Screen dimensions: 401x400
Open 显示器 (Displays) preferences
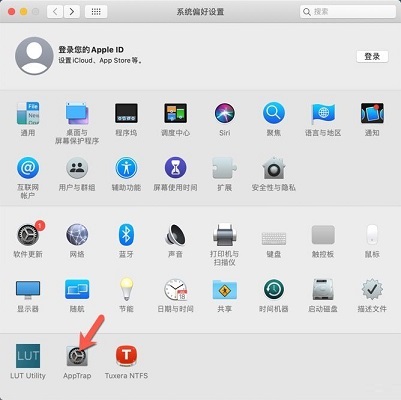pyautogui.click(x=28, y=289)
